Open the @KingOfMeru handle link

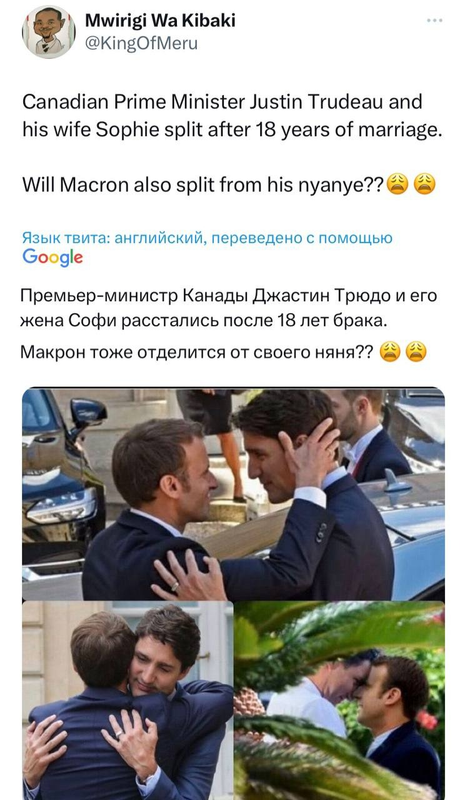[x=140, y=44]
